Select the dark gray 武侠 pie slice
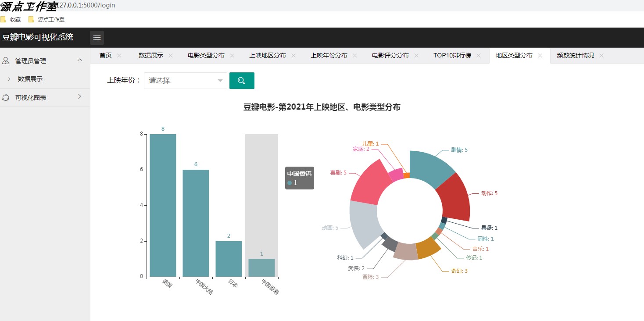The height and width of the screenshot is (321, 644). [x=390, y=244]
